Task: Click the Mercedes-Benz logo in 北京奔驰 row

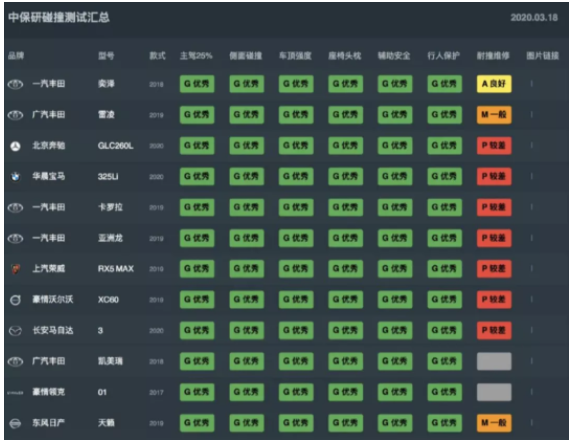Action: (x=15, y=146)
